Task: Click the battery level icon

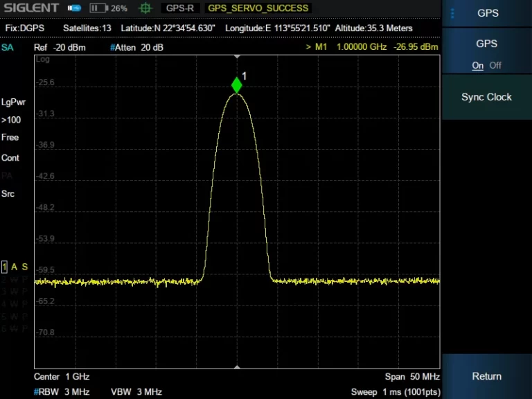Action: click(x=100, y=8)
